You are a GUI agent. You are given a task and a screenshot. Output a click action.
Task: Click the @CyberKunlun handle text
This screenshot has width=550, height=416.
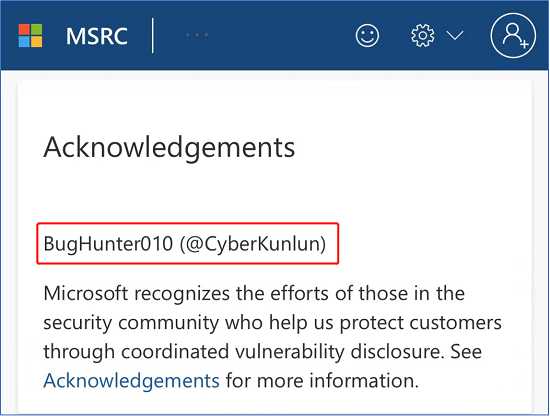tap(253, 244)
